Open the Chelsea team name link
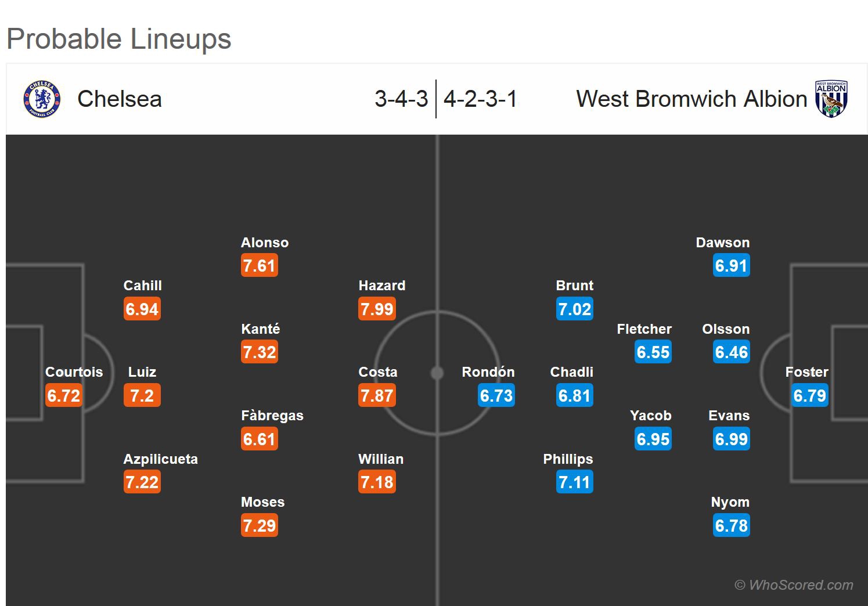This screenshot has height=606, width=868. (120, 99)
